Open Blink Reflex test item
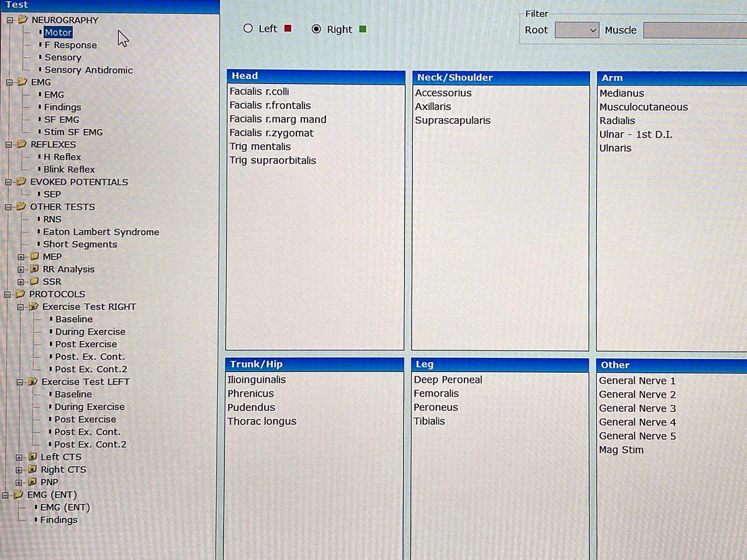Screen dimensions: 747x560 click(69, 169)
